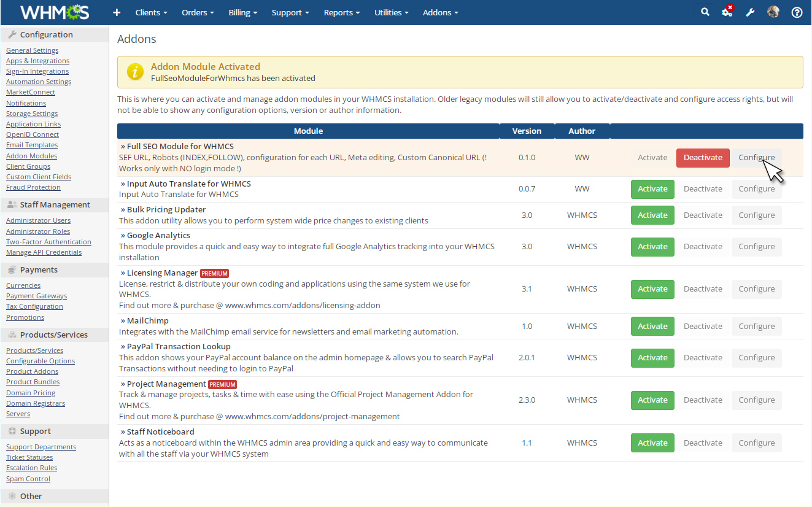812x507 pixels.
Task: Activate the Staff Noticeboard addon
Action: pos(652,443)
